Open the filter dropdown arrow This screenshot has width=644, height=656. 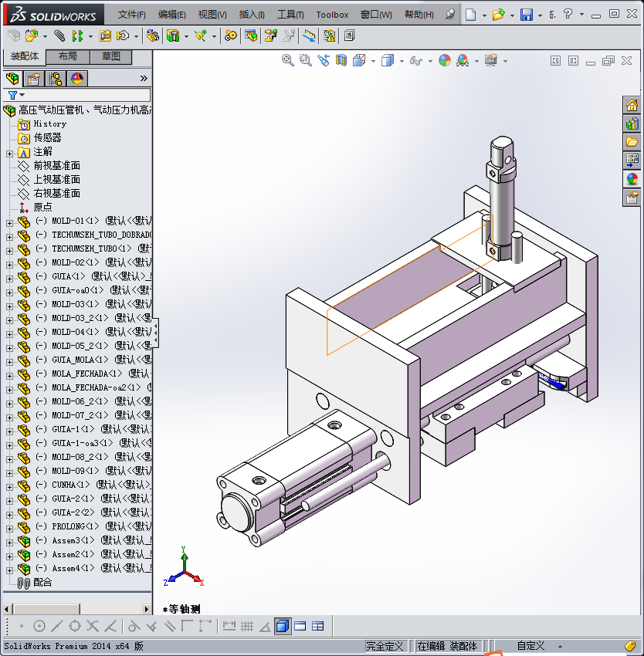click(x=22, y=95)
